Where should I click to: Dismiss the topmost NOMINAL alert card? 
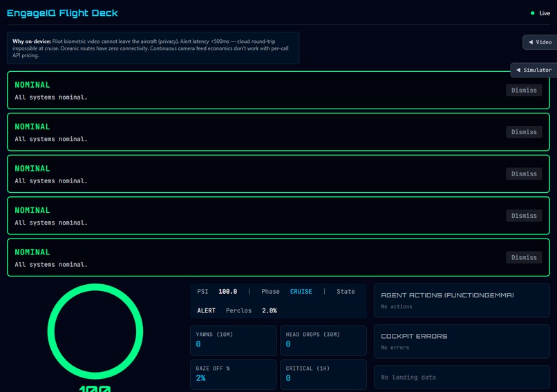[x=524, y=91]
